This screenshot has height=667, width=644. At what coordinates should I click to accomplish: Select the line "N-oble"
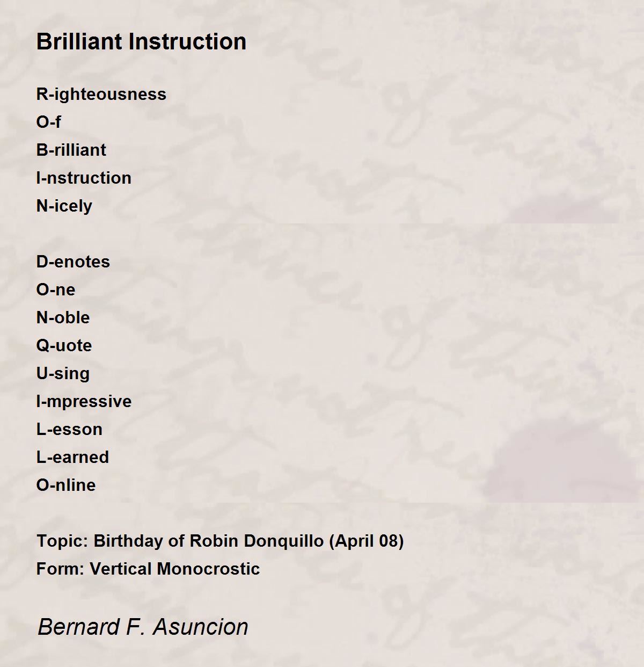(x=63, y=318)
